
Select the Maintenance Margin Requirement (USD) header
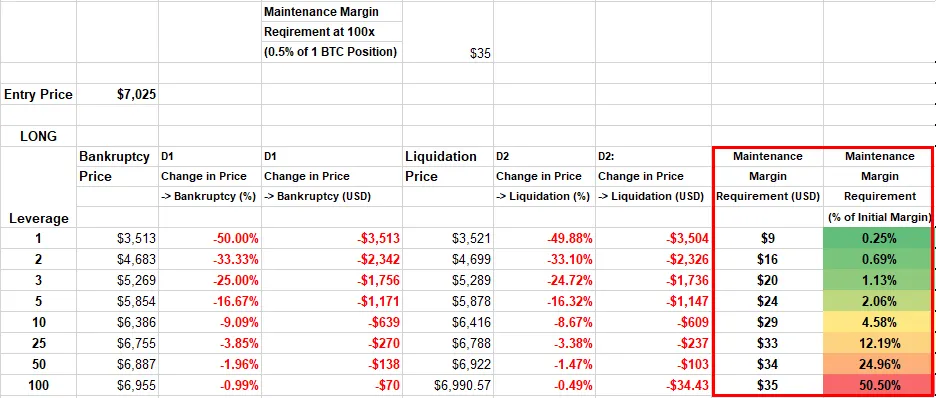pyautogui.click(x=768, y=176)
